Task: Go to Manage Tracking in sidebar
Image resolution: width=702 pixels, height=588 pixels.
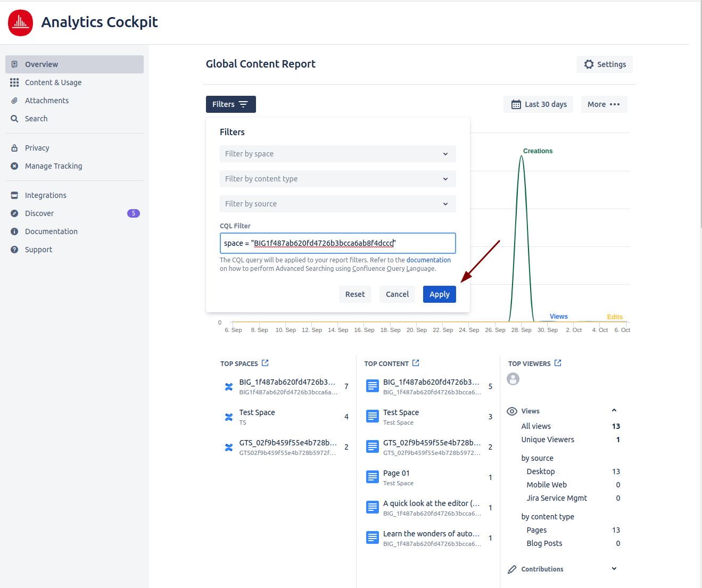Action: coord(53,166)
